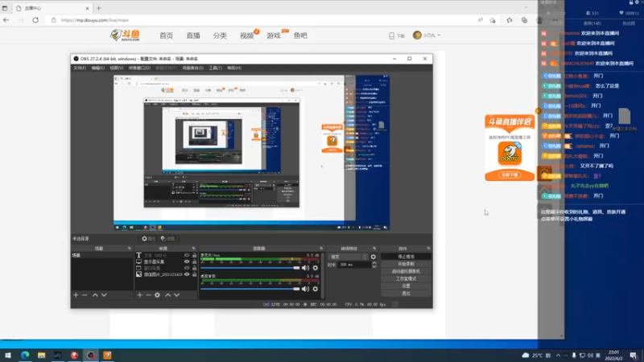This screenshot has width=644, height=362.
Task: Refresh the browser page
Action: tap(35, 19)
